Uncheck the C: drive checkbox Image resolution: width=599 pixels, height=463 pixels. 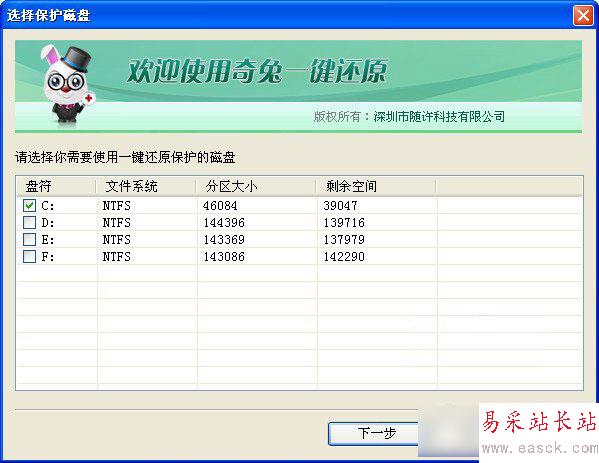[29, 206]
